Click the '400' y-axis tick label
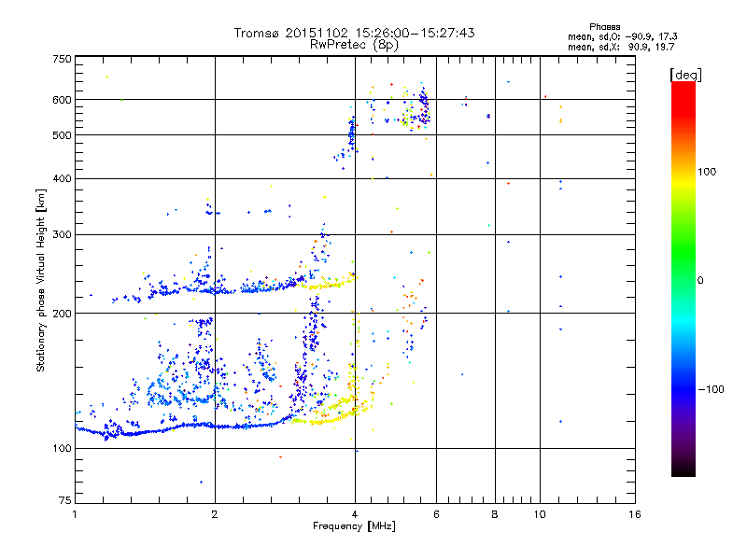This screenshot has height=560, width=747. [62, 178]
